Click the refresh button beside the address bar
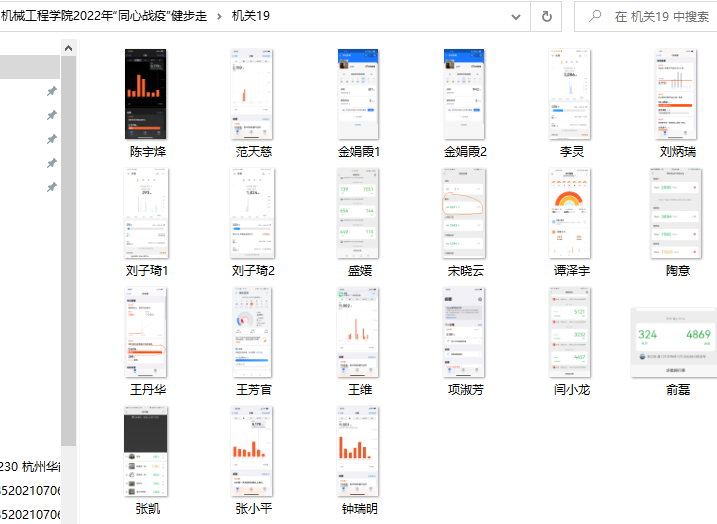The width and height of the screenshot is (717, 524). coord(546,16)
